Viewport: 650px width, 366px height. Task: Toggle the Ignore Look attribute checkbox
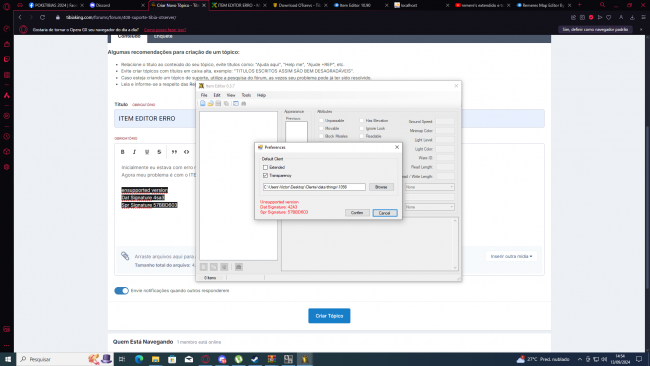click(361, 128)
